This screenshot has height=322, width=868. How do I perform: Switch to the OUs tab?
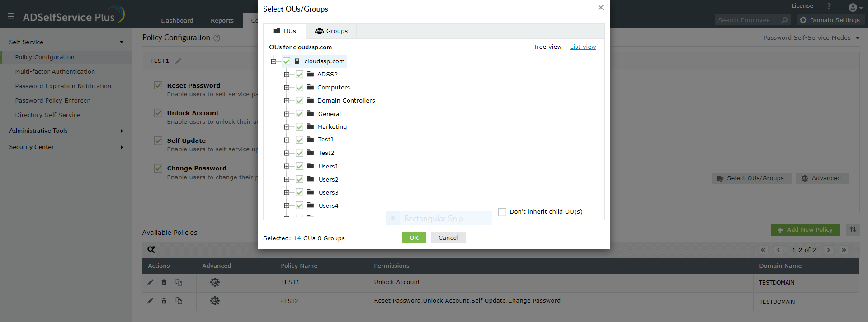(x=285, y=31)
